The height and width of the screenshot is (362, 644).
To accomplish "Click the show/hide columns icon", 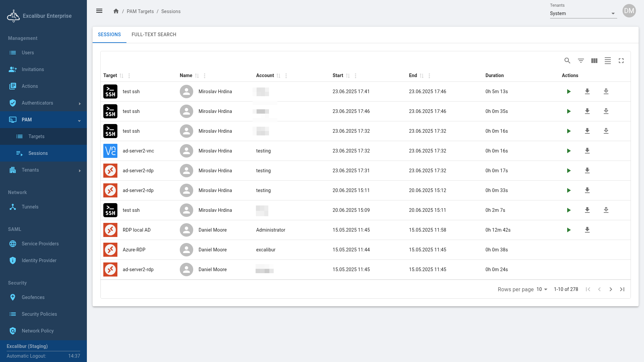I will click(594, 61).
